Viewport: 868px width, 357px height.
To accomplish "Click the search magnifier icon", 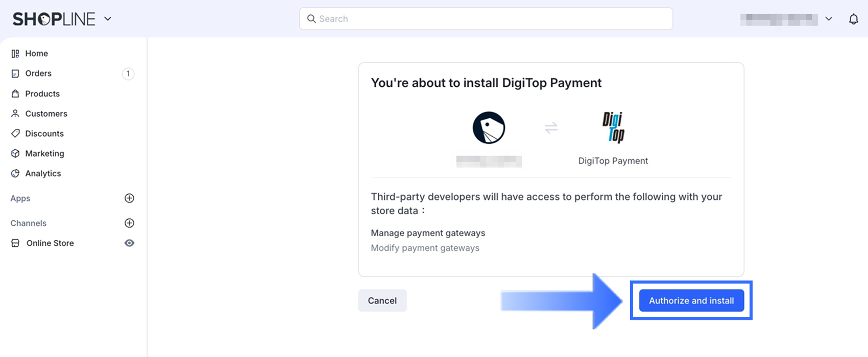I will click(311, 19).
